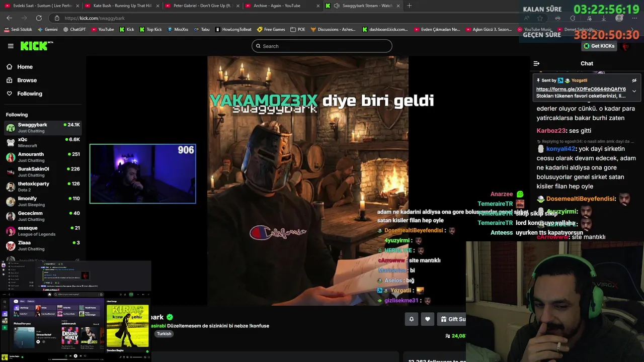Click the Kick search field
Image resolution: width=644 pixels, height=362 pixels.
322,46
